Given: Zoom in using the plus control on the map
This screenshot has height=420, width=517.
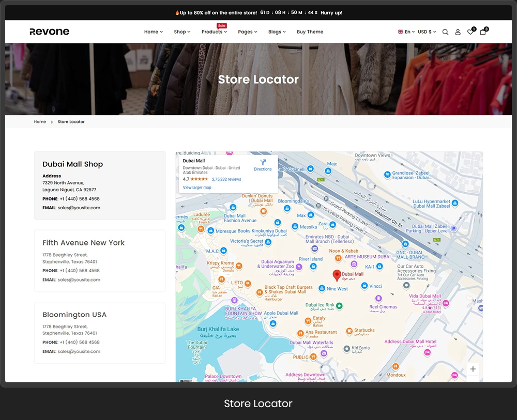Looking at the screenshot, I should tap(473, 369).
